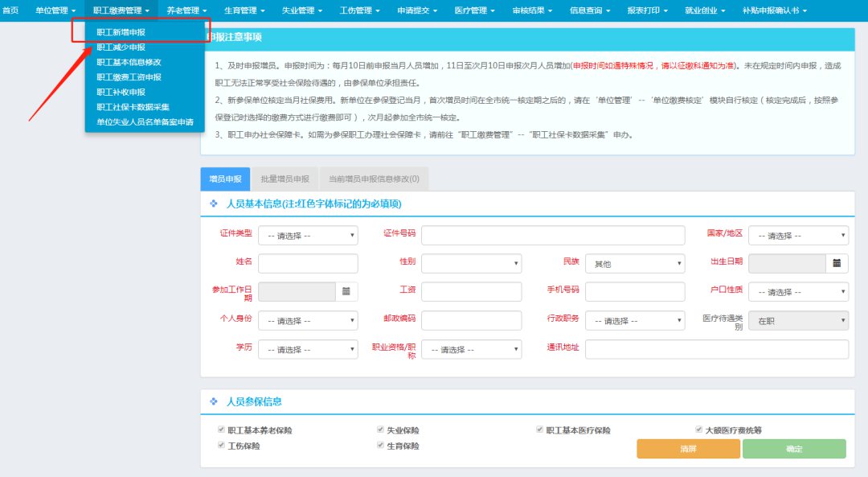
Task: Click the orange 清屏 button
Action: (688, 449)
